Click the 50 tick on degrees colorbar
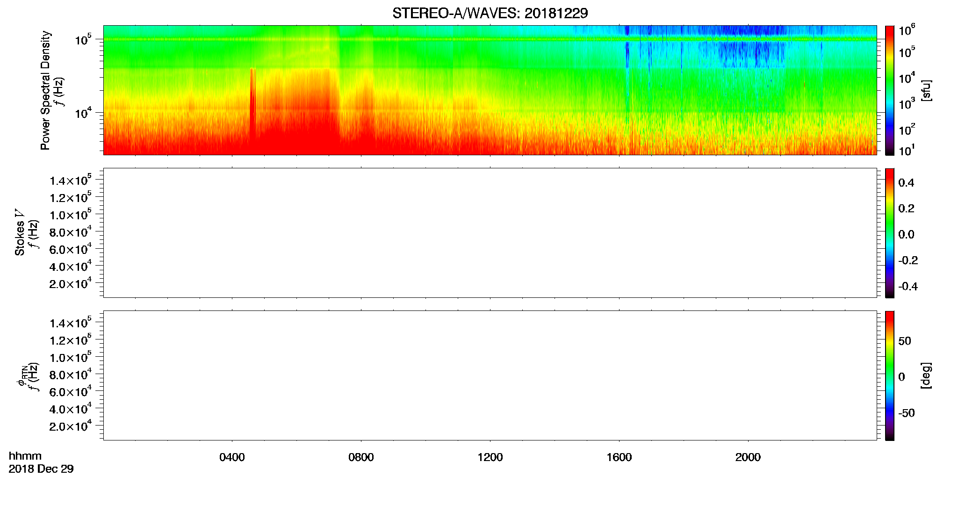 [x=905, y=341]
